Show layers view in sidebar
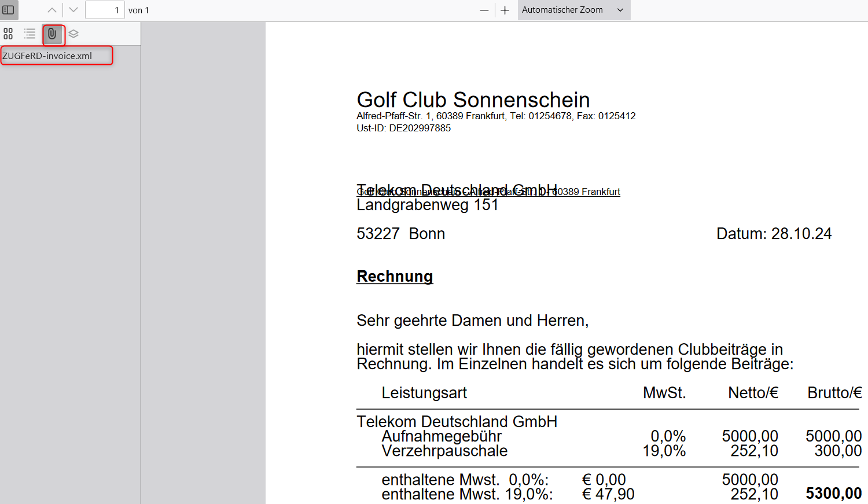This screenshot has width=868, height=504. 73,34
